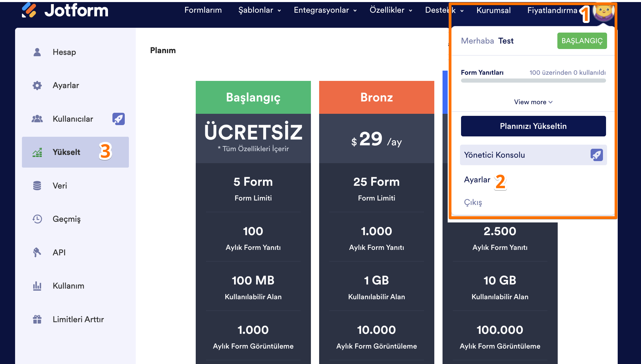Select Hesap in the sidebar
641x364 pixels.
[75, 52]
